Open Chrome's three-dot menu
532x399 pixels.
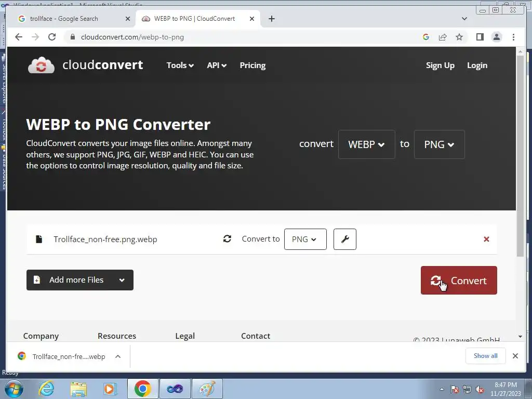513,37
